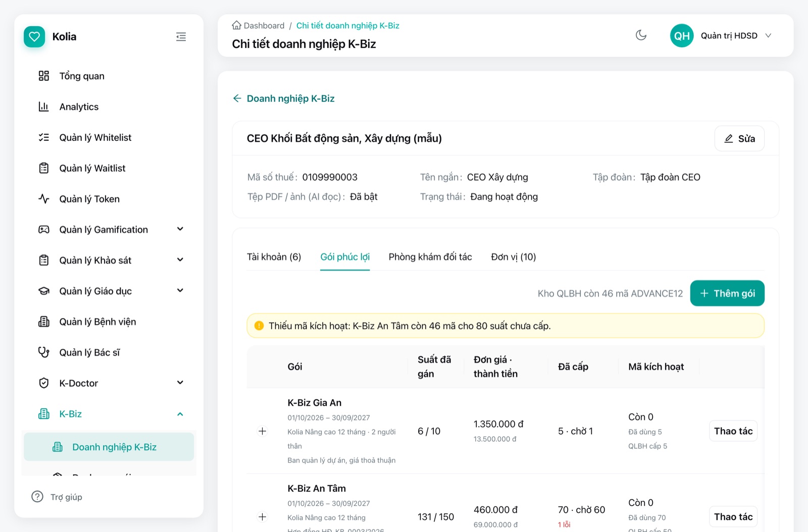Expand Quản lý Khảo sát submenu chevron

180,260
